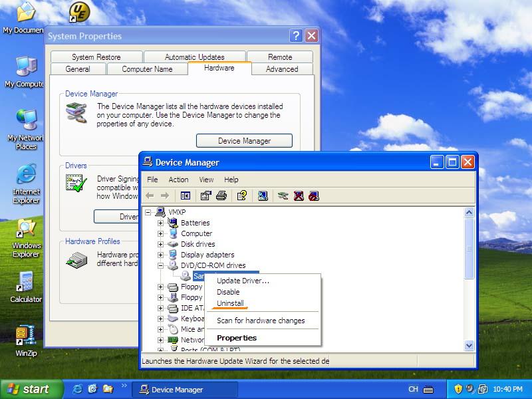Expand the Computer node in device tree
The height and width of the screenshot is (399, 532).
pos(160,233)
